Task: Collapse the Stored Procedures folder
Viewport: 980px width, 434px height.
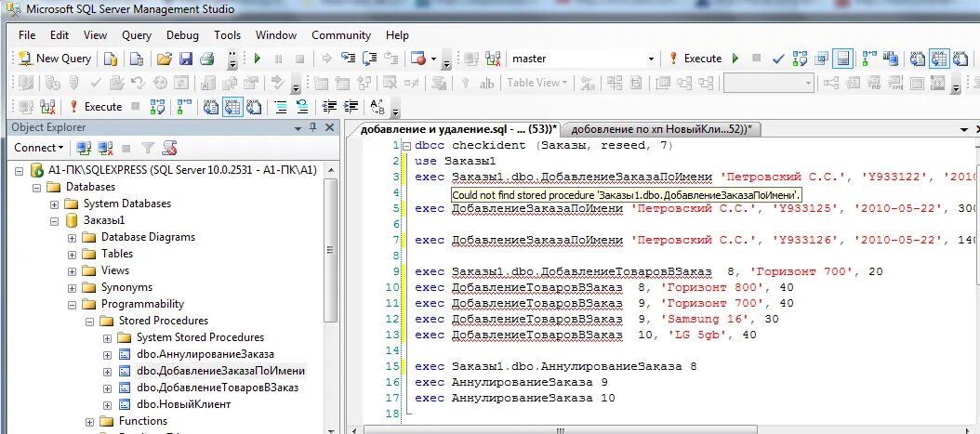Action: click(x=89, y=321)
